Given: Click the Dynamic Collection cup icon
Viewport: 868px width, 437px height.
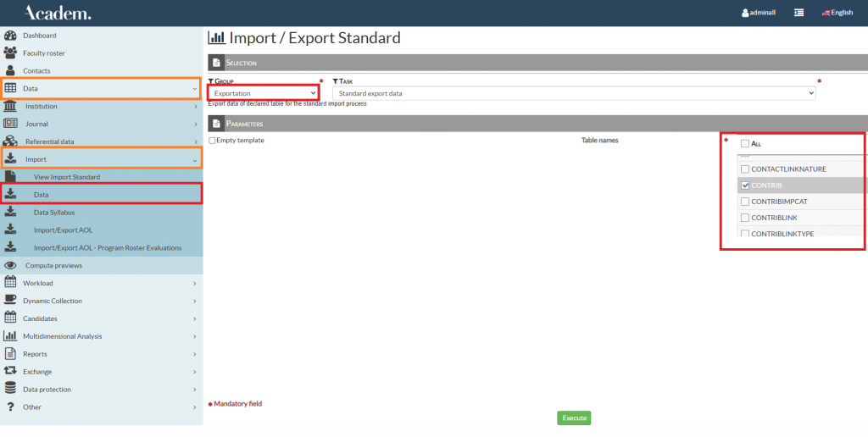Looking at the screenshot, I should coord(10,301).
